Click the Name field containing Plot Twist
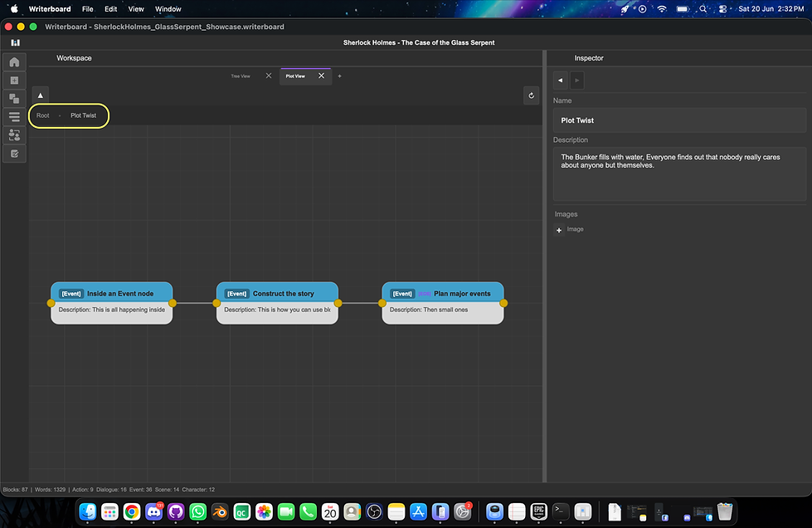The width and height of the screenshot is (812, 528). pyautogui.click(x=679, y=120)
